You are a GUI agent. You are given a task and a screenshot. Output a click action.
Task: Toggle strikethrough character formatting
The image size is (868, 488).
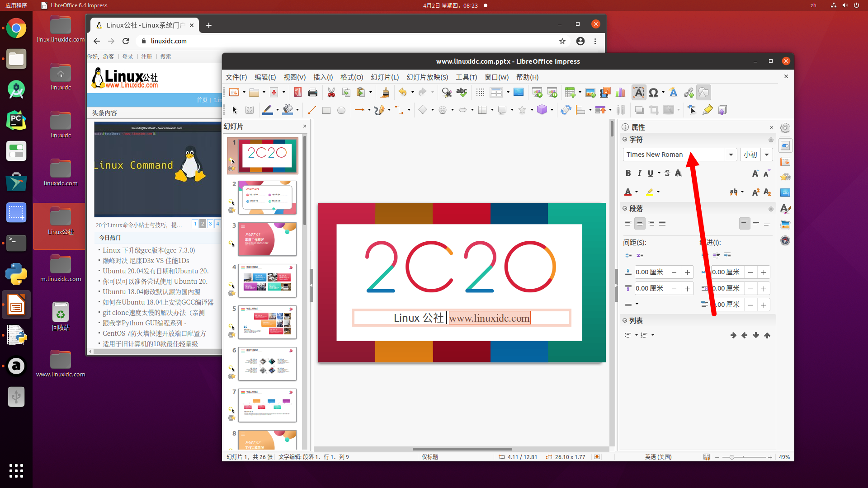667,173
